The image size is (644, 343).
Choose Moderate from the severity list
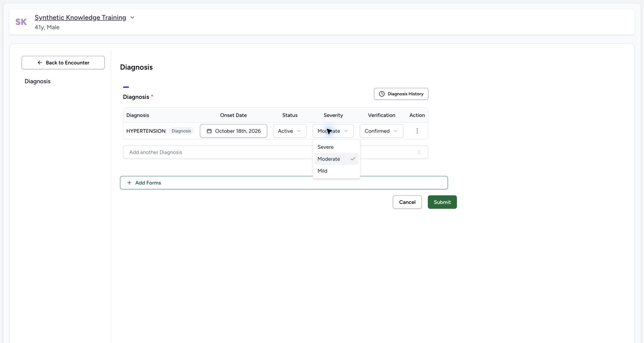click(x=336, y=159)
